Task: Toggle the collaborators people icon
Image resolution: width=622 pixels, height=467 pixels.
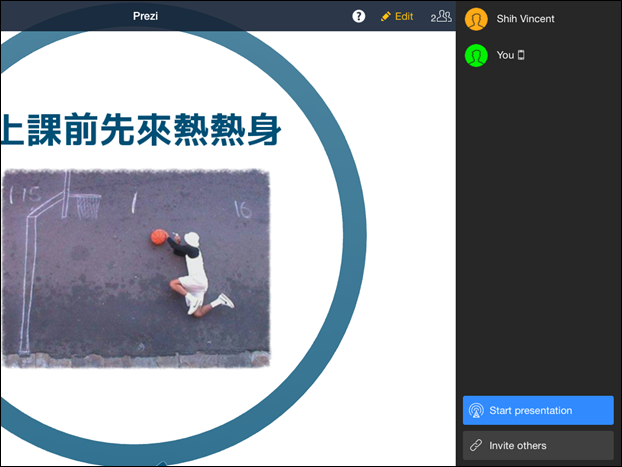Action: [x=441, y=16]
